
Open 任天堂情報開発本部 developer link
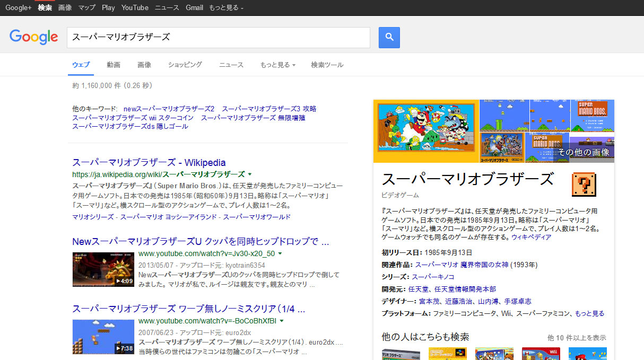(465, 289)
